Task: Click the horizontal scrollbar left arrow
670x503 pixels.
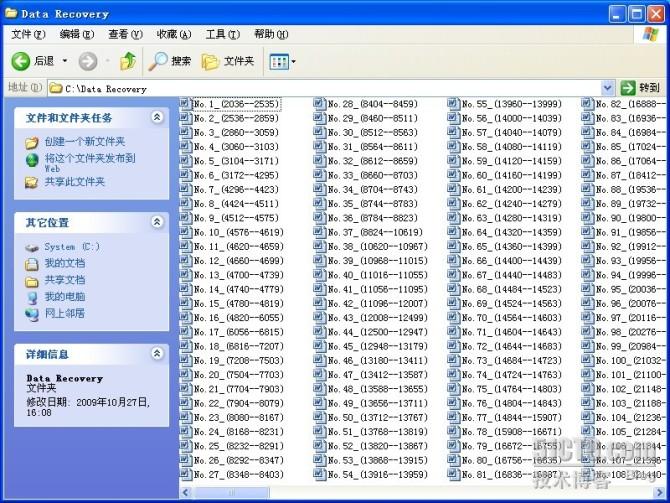Action: point(185,493)
